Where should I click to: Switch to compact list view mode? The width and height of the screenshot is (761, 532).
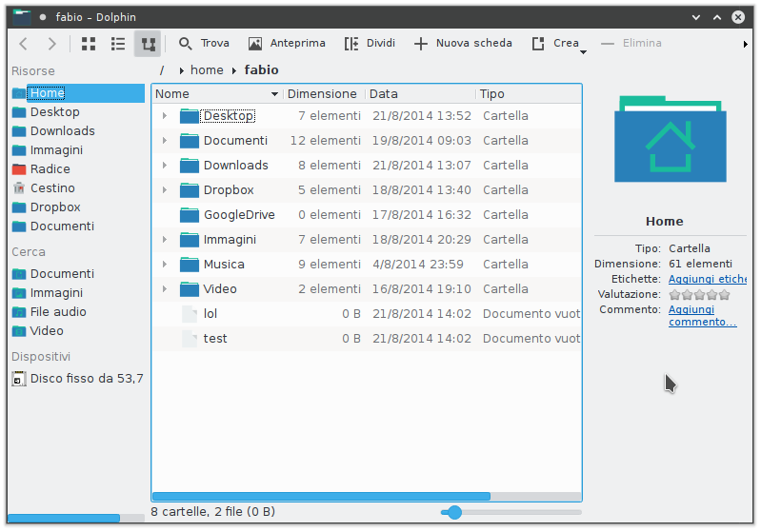(118, 44)
